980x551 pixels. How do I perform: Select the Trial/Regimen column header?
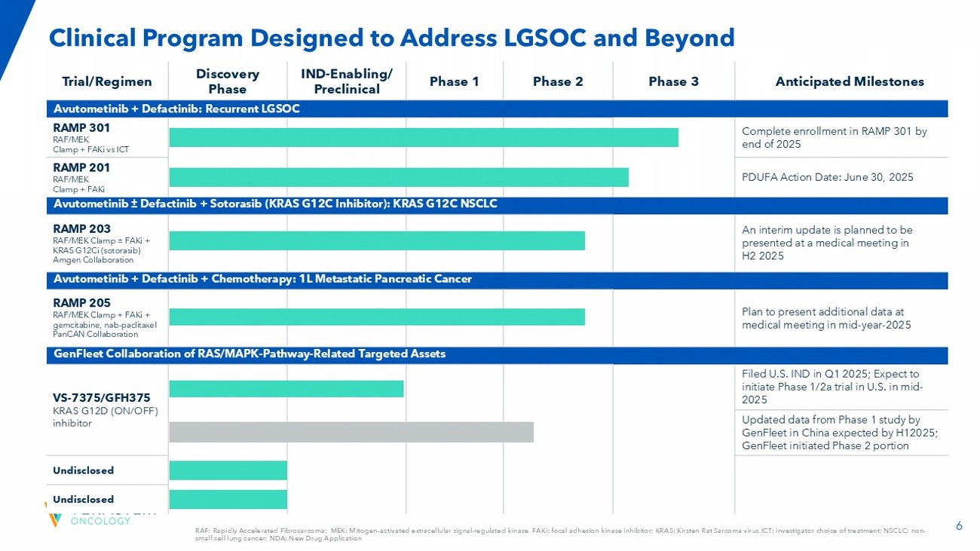107,81
